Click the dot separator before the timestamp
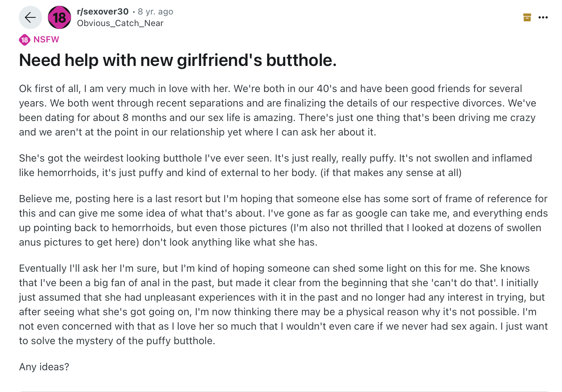The height and width of the screenshot is (392, 562). [133, 12]
